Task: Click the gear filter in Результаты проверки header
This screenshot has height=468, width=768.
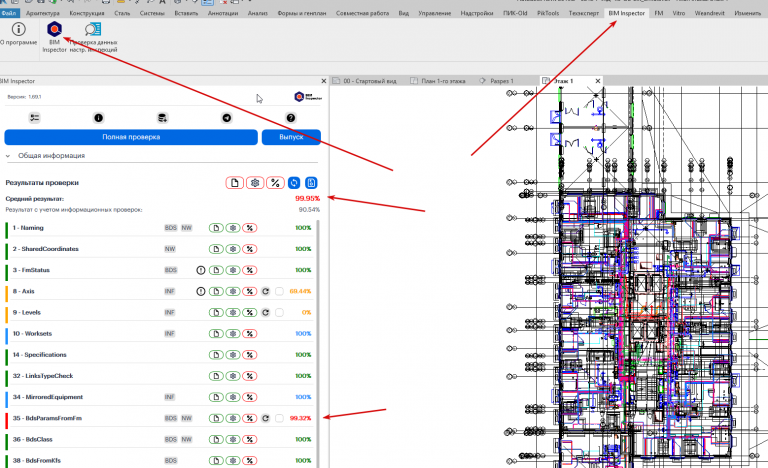Action: tap(255, 183)
